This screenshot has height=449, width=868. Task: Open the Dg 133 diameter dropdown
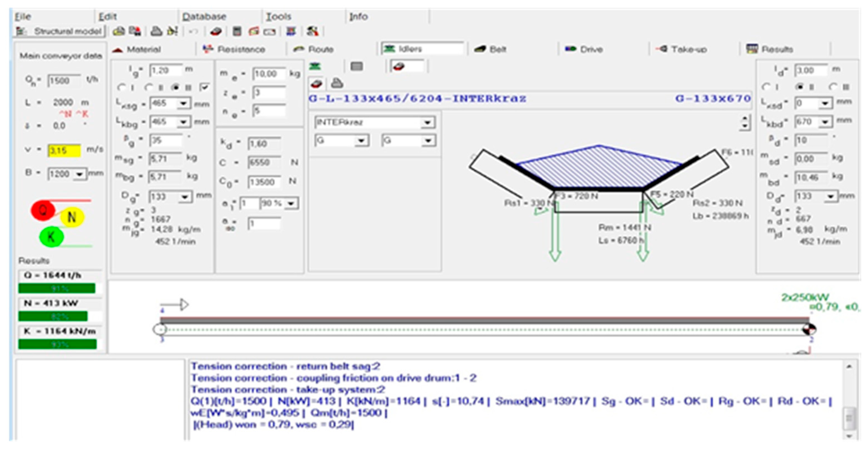click(x=185, y=197)
